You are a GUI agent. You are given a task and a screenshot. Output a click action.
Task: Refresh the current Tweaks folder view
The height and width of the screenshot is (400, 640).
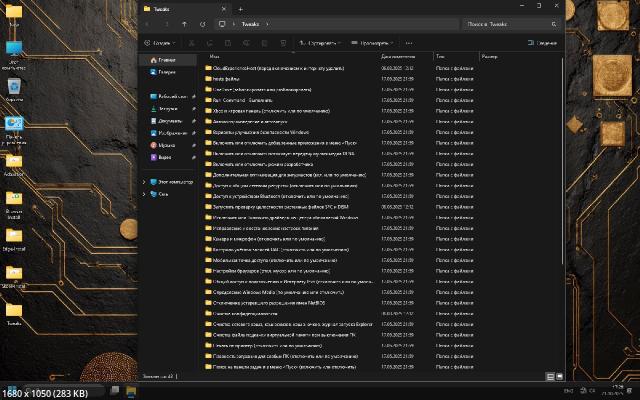pos(203,23)
